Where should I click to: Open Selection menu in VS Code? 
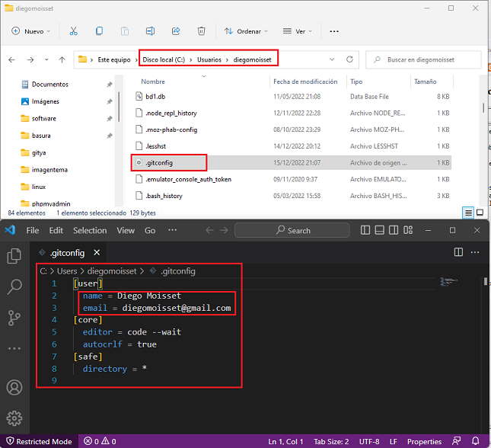[90, 231]
